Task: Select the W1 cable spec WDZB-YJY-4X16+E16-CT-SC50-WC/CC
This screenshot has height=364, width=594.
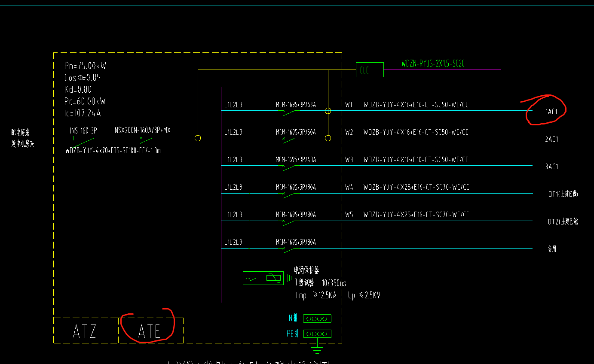Action: pos(416,105)
